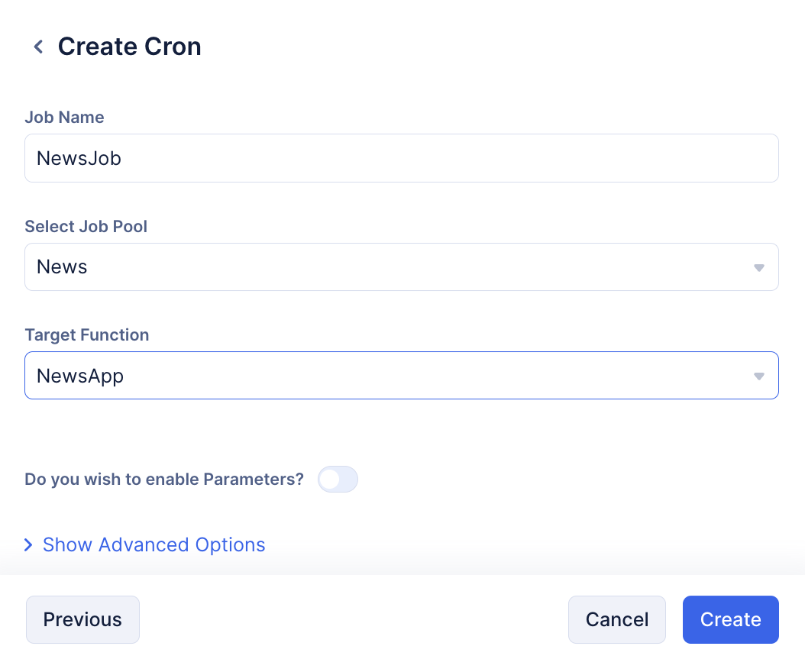Click the Target Function label
The width and height of the screenshot is (805, 672).
click(x=87, y=334)
